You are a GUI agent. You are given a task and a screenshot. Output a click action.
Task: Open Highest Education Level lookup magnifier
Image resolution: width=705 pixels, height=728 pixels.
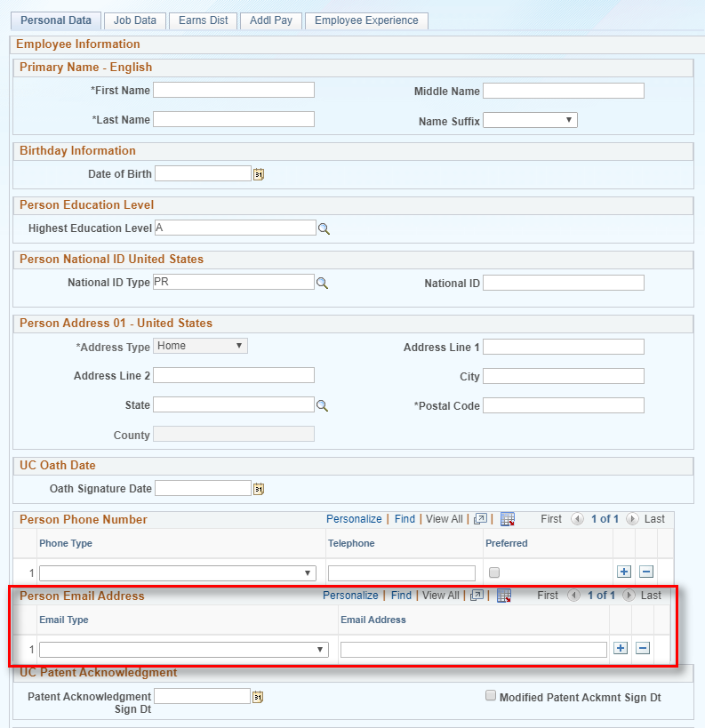(x=324, y=228)
